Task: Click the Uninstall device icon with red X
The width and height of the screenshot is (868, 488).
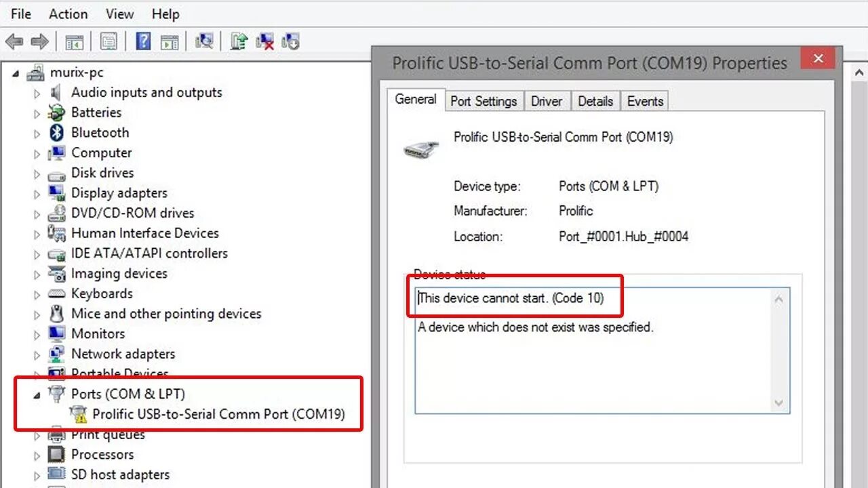Action: 265,41
